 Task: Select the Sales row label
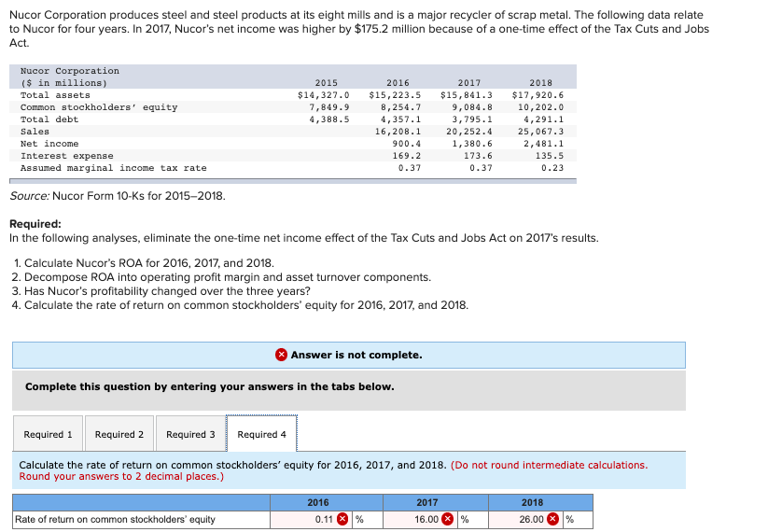35,132
